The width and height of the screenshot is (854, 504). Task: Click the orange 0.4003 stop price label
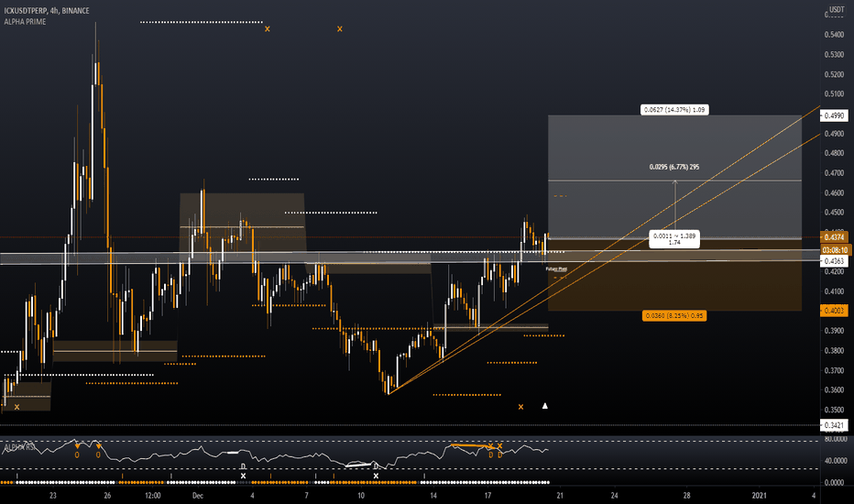(834, 310)
